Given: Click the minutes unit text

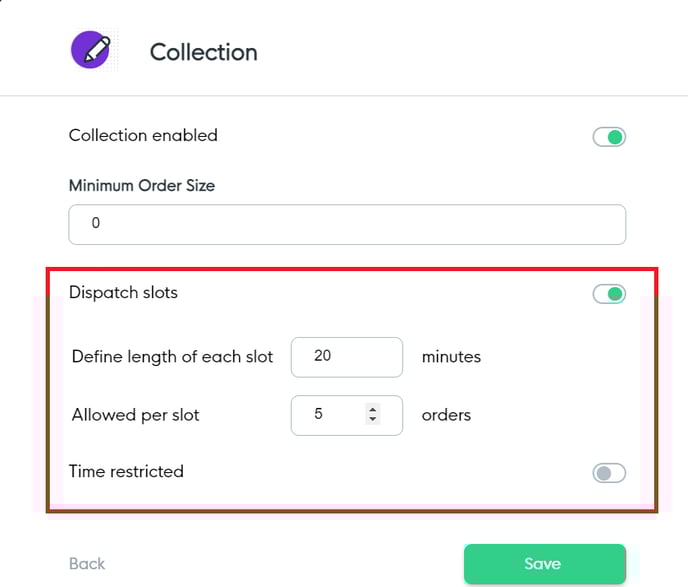Looking at the screenshot, I should [x=451, y=356].
